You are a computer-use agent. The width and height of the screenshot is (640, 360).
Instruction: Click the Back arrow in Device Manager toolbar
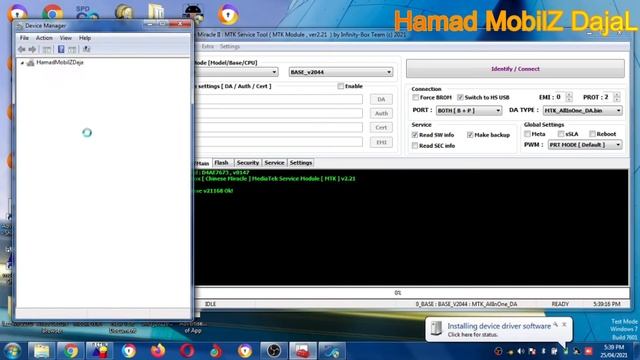point(22,49)
